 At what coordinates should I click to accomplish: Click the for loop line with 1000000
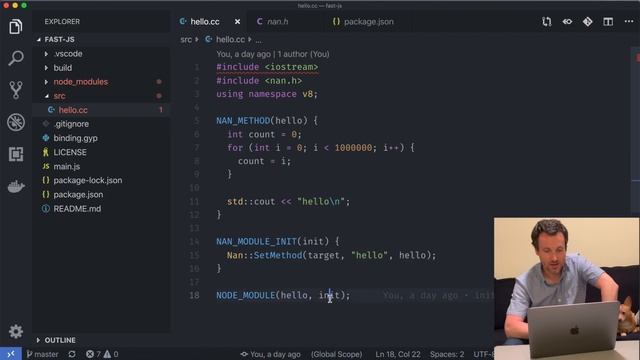coord(321,148)
